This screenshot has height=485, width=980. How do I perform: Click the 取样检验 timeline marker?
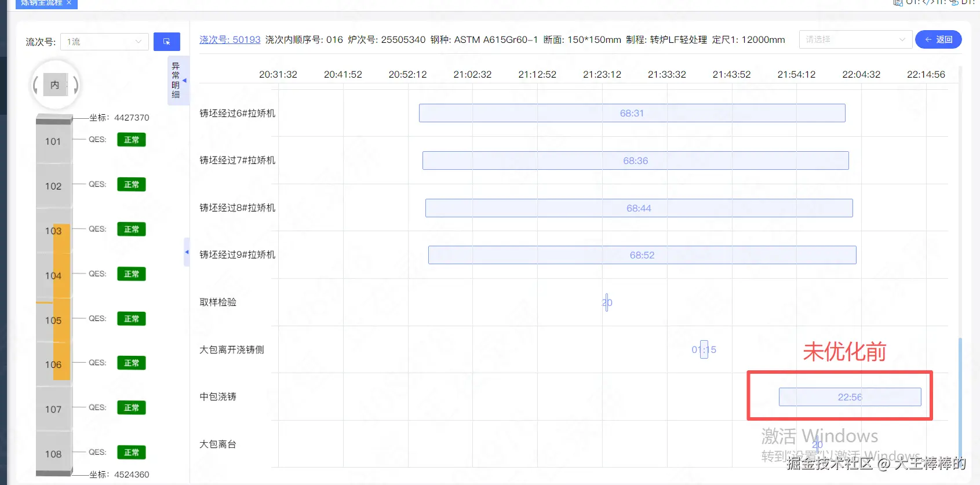607,302
